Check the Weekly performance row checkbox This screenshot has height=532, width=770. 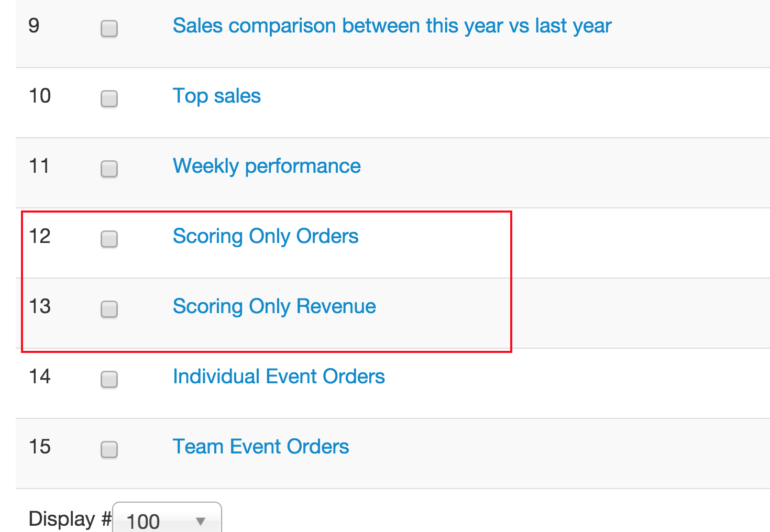[109, 169]
